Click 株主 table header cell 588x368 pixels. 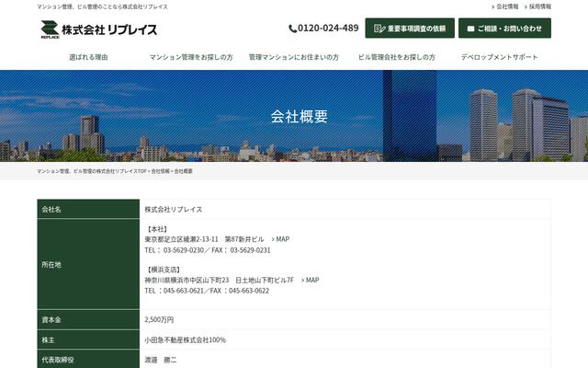88,339
